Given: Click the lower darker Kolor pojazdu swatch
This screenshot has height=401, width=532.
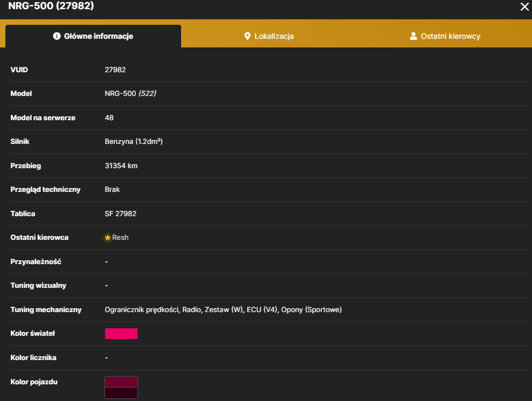Looking at the screenshot, I should [x=121, y=393].
